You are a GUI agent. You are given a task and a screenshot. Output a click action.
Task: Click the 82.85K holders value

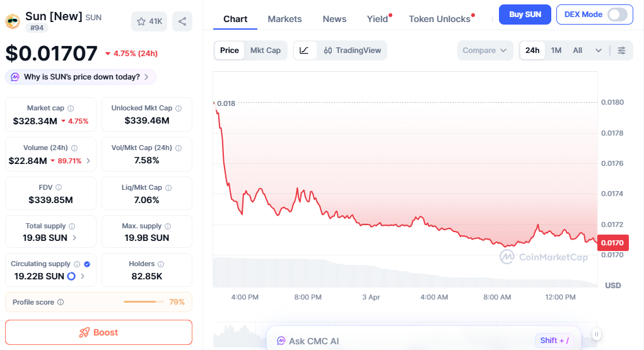coord(146,276)
